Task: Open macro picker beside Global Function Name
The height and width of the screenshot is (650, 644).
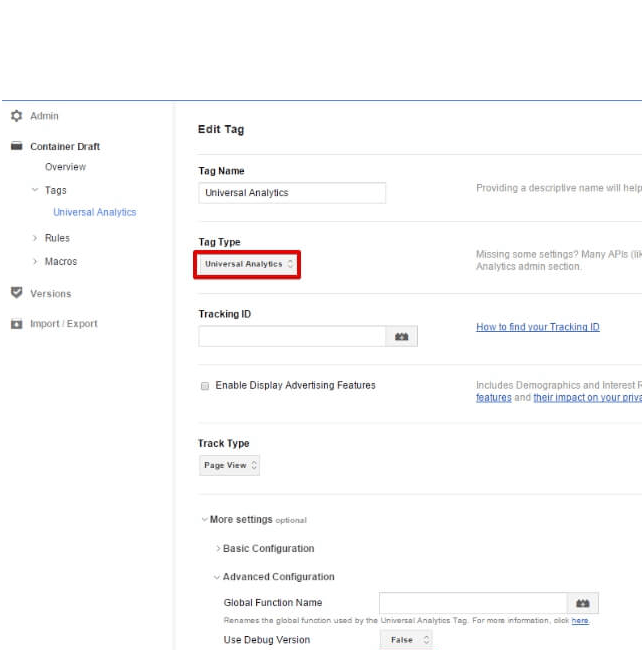Action: click(x=582, y=603)
